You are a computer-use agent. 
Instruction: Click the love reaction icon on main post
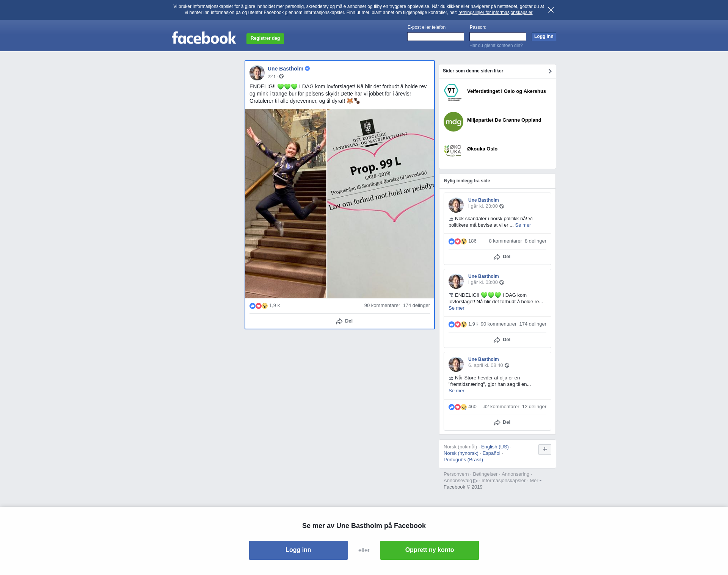pyautogui.click(x=259, y=306)
